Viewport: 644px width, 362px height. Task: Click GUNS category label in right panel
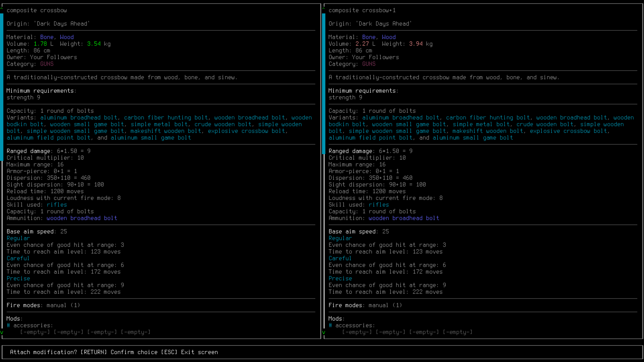point(369,64)
